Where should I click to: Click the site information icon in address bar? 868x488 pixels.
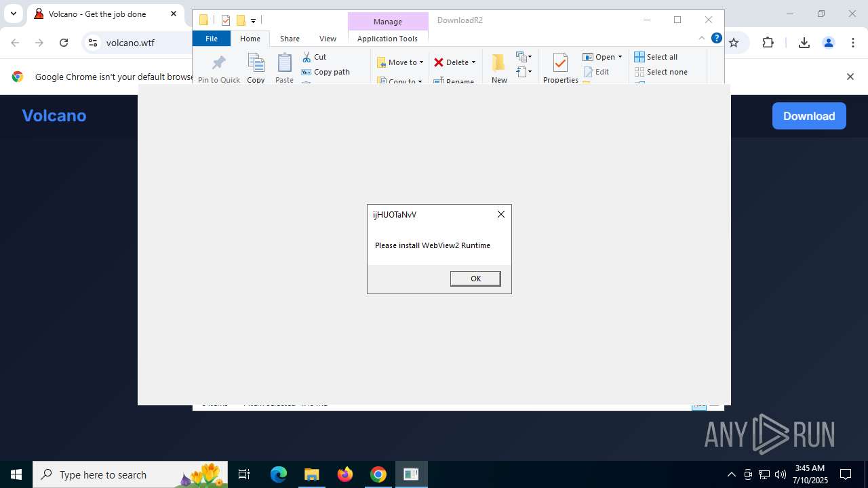click(x=93, y=43)
